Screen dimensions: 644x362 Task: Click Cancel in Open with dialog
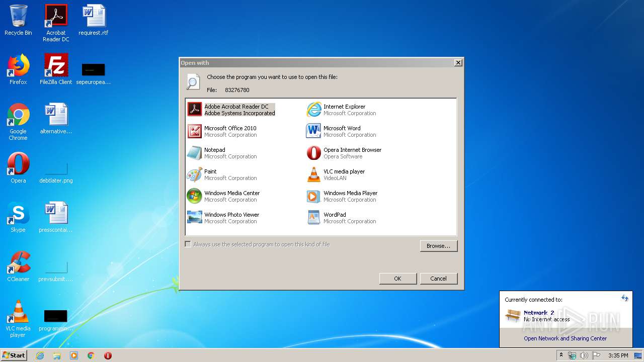point(439,279)
